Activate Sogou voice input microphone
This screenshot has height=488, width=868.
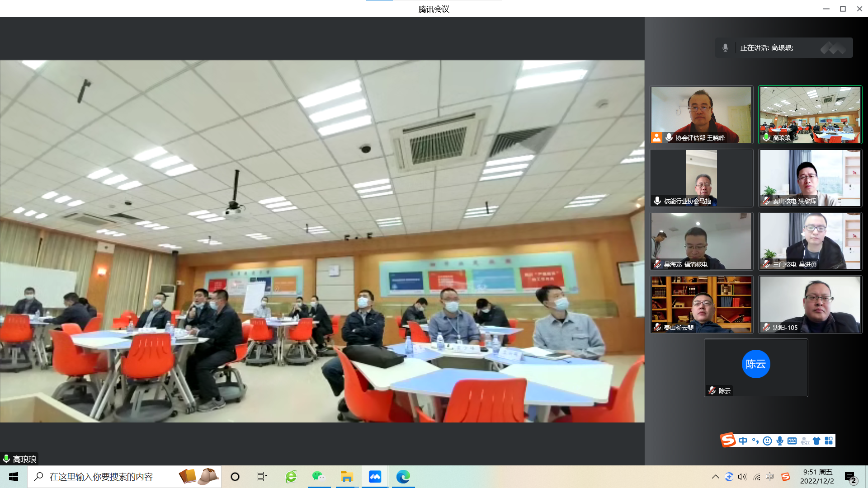pos(780,441)
